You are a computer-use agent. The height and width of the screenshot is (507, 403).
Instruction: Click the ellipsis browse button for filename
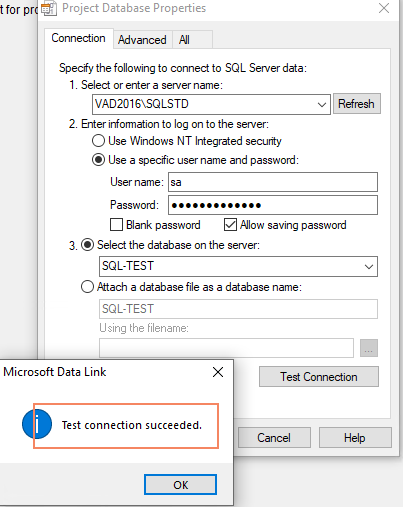pos(369,348)
